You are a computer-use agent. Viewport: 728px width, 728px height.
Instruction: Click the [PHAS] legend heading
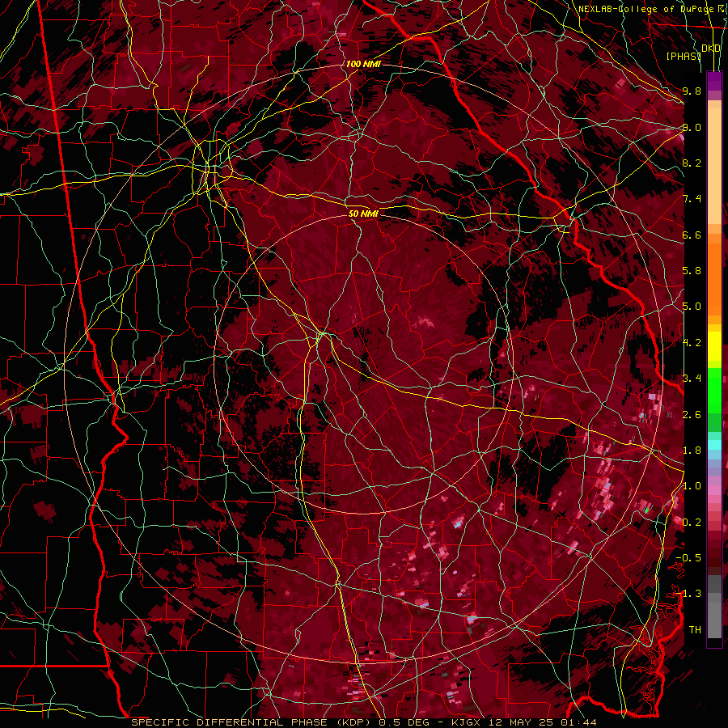684,56
